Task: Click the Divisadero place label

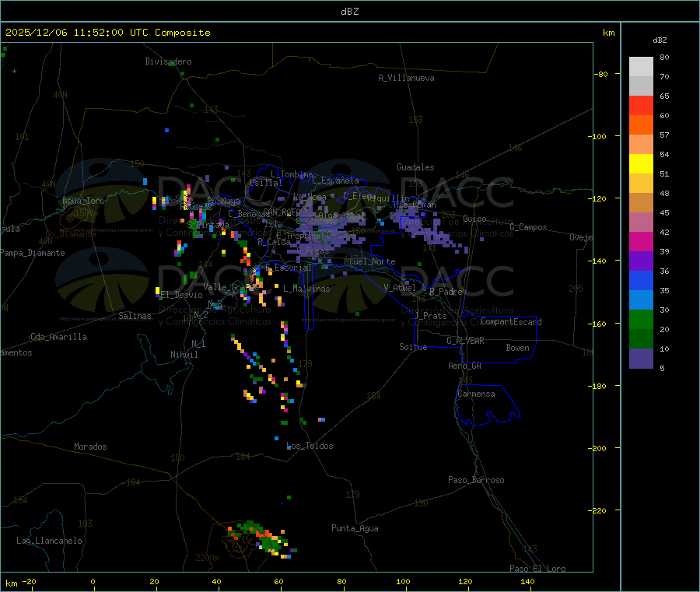Action: [168, 61]
